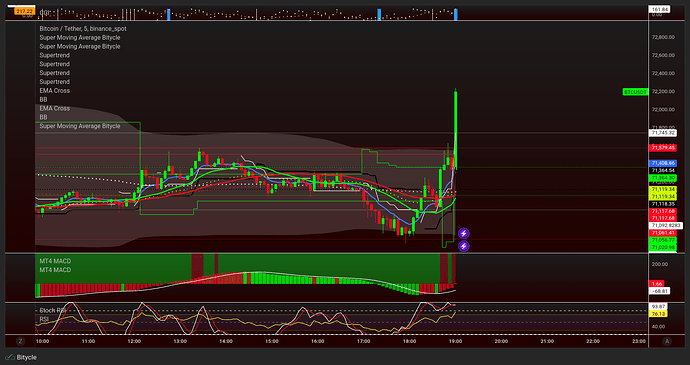Click the 1.66 red MACD value label
690x365 pixels.
pos(657,284)
